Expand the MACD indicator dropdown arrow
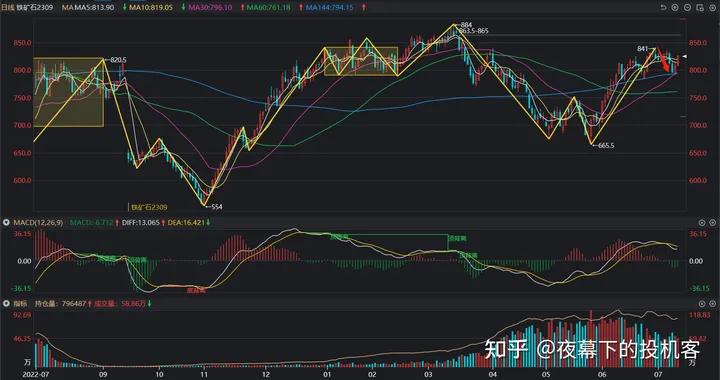The image size is (720, 380). (x=6, y=223)
